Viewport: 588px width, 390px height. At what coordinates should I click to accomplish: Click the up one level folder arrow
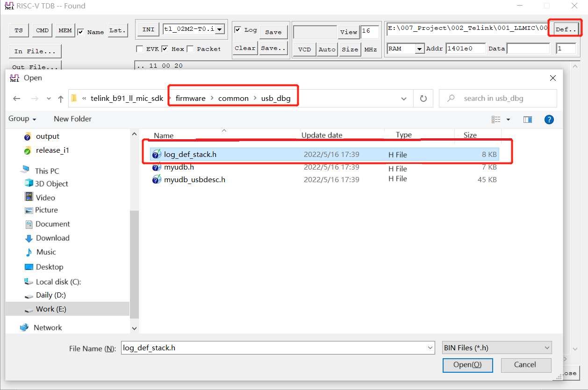61,98
